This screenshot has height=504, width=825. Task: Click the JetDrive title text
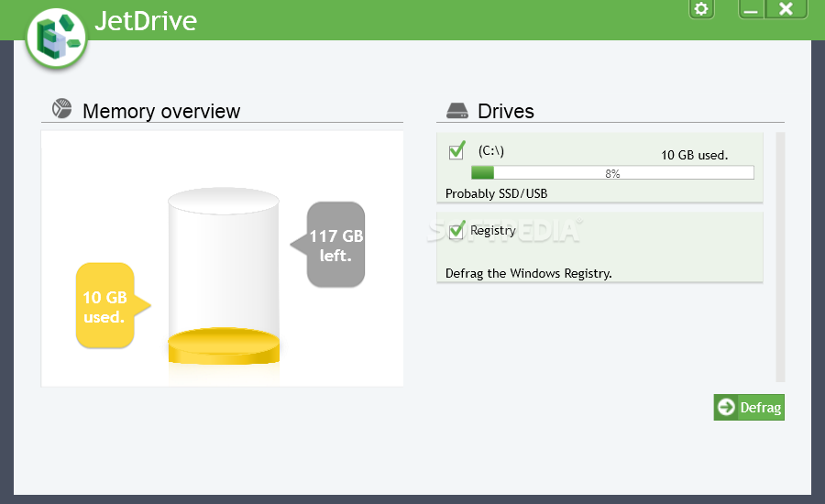point(145,21)
